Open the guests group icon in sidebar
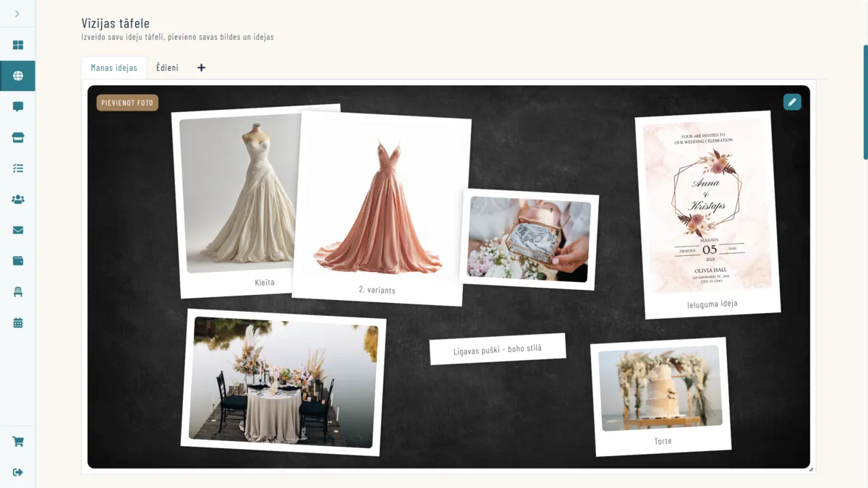This screenshot has width=868, height=488. pyautogui.click(x=17, y=200)
